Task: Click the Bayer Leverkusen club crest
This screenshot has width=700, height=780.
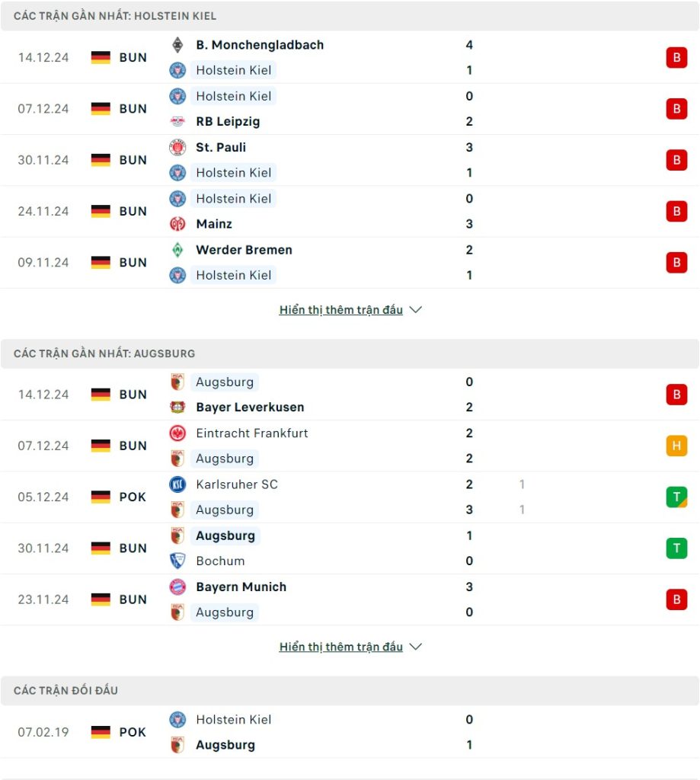Action: pos(177,408)
